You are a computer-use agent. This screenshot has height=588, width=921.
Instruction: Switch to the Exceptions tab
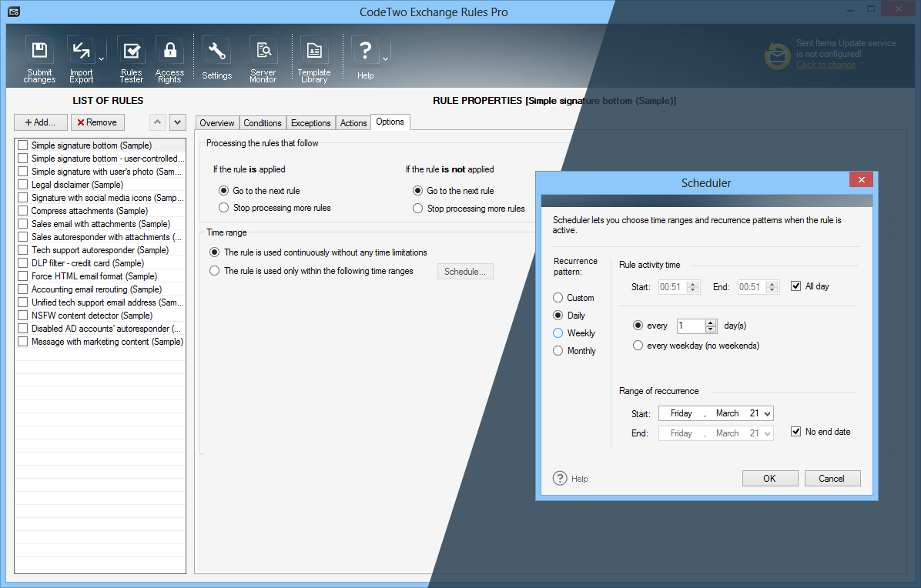click(x=310, y=122)
